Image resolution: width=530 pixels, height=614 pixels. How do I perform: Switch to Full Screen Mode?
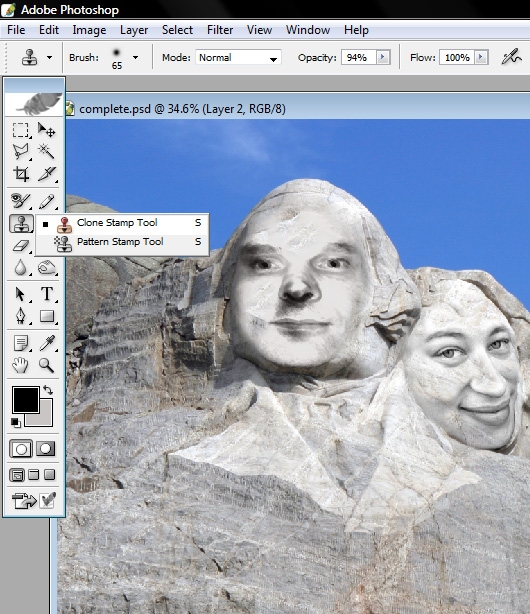[49, 475]
